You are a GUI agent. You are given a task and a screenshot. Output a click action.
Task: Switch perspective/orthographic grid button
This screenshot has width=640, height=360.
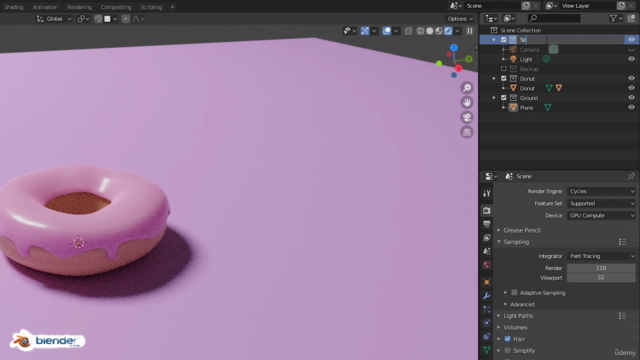click(467, 132)
